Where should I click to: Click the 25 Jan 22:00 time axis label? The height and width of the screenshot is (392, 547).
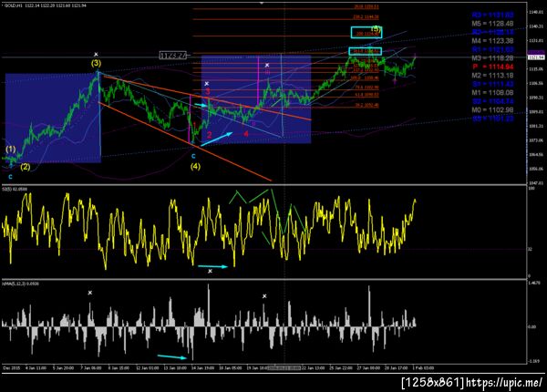pyautogui.click(x=341, y=368)
